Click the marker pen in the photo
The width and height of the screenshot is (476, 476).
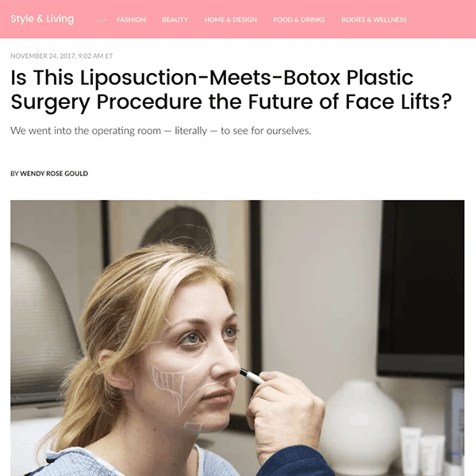(x=251, y=376)
